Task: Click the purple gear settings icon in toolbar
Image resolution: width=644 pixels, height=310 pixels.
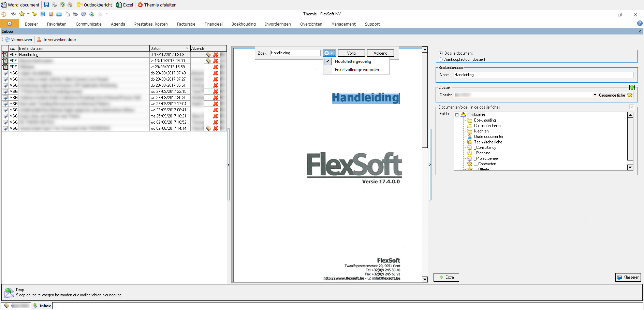Action: coord(84,14)
